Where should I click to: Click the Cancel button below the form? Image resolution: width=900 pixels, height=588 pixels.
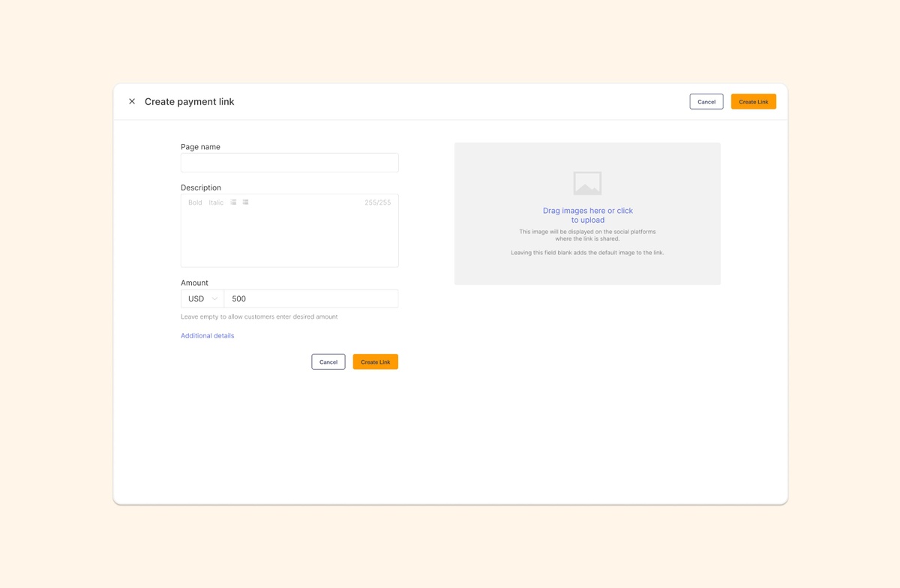328,361
